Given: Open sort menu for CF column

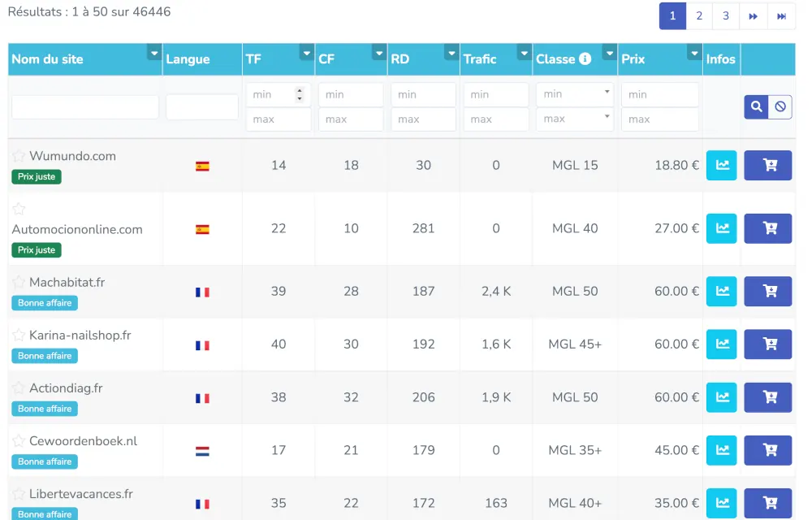Looking at the screenshot, I should (x=379, y=53).
